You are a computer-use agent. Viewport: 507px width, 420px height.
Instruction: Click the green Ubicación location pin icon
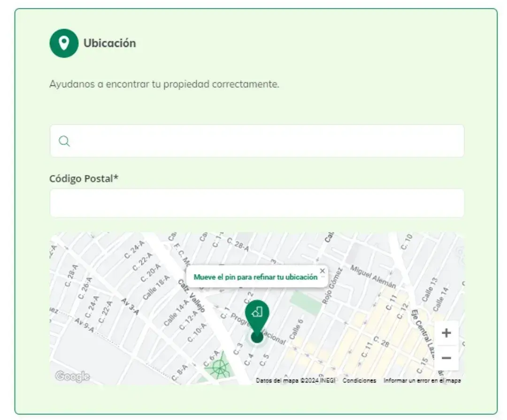point(63,43)
